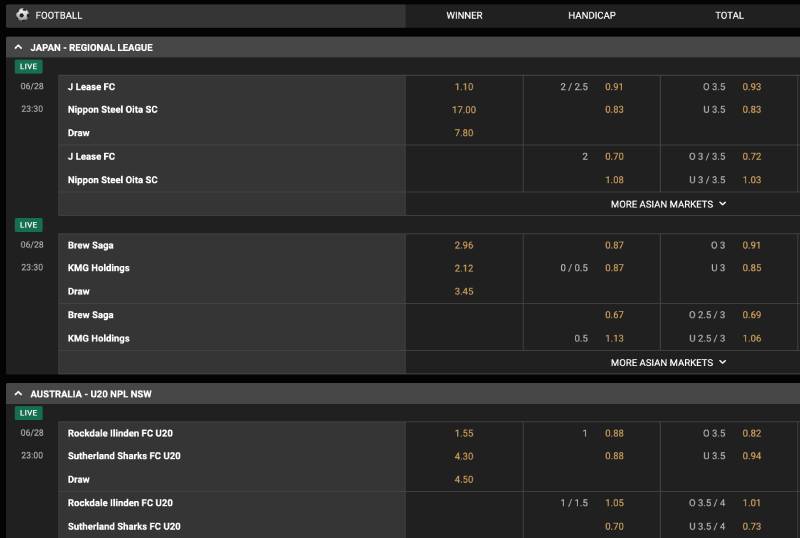
Task: Click the football icon in header
Action: [x=22, y=15]
